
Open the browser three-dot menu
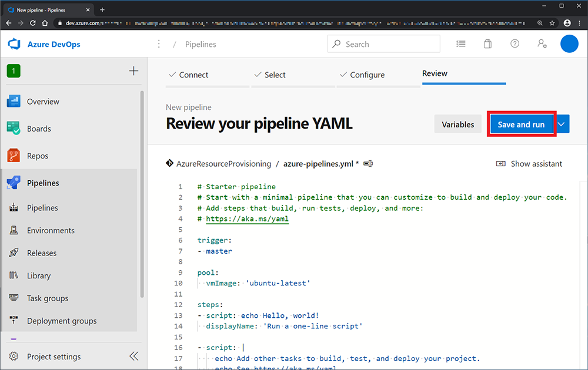579,23
